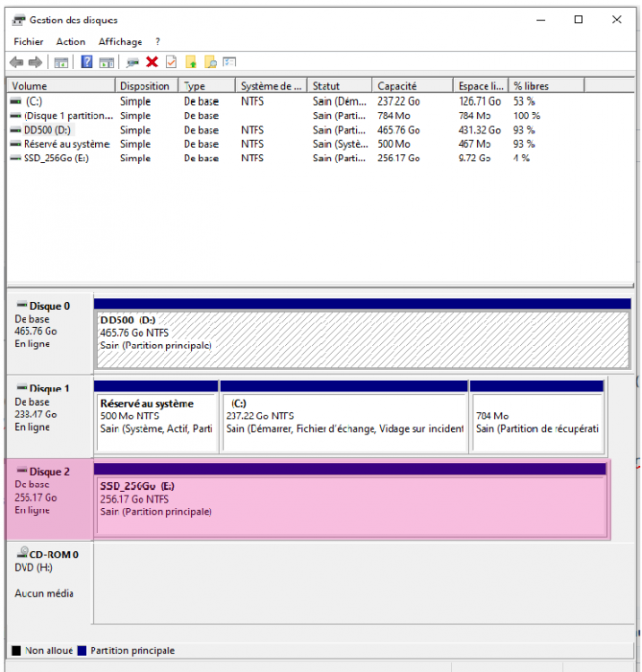The image size is (642, 672).
Task: Select the (C:) partition block on Disque 1
Action: 344,417
